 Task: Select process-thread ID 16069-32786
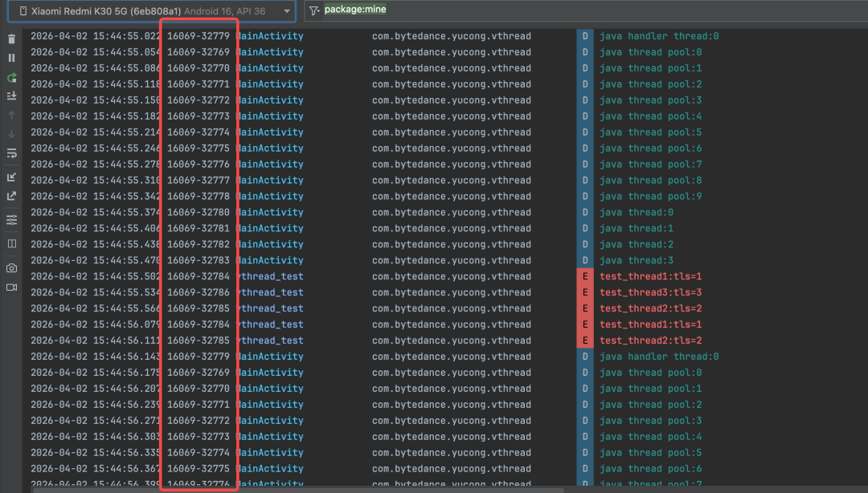(199, 293)
